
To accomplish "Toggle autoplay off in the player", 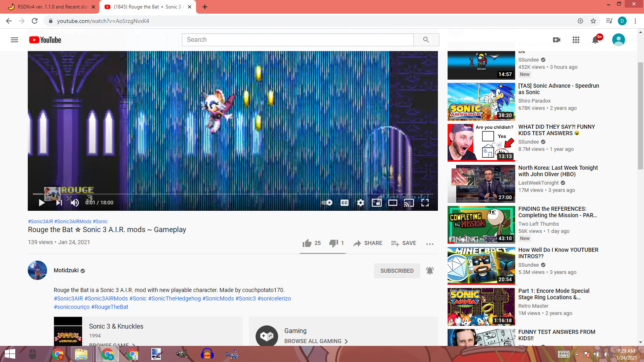I will click(326, 203).
